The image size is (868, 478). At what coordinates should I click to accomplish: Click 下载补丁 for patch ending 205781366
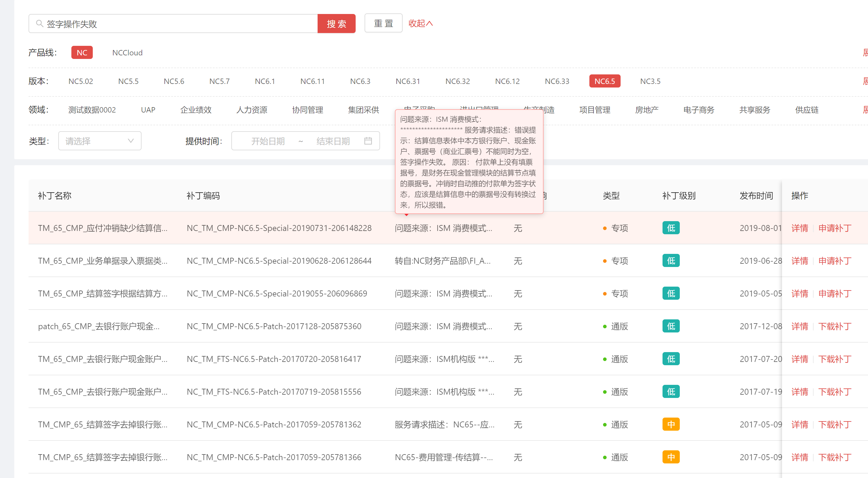(x=835, y=457)
